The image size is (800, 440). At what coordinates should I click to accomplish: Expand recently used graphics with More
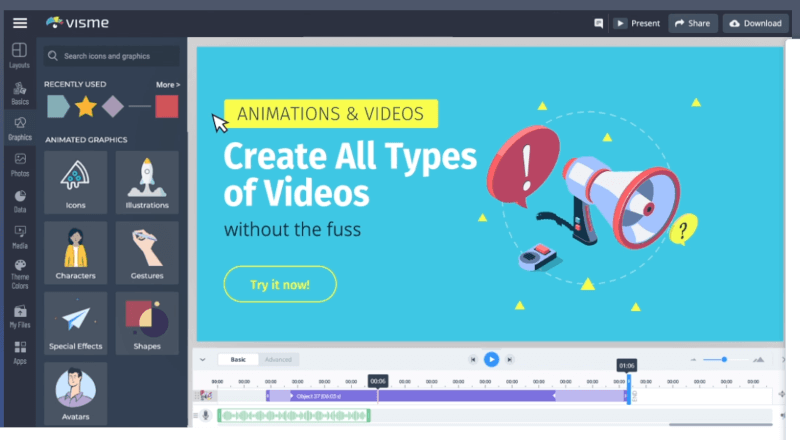pos(167,85)
